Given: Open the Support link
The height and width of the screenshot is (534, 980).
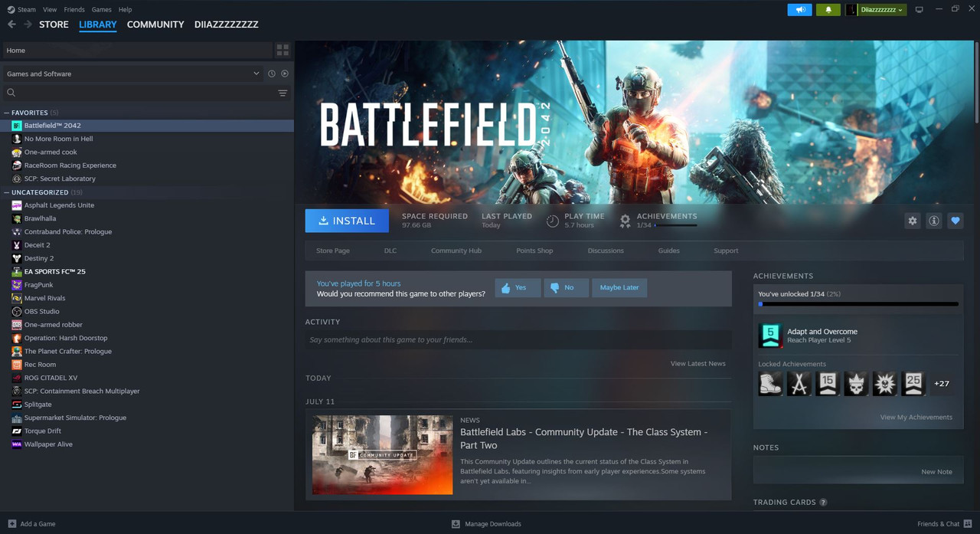Looking at the screenshot, I should point(726,251).
